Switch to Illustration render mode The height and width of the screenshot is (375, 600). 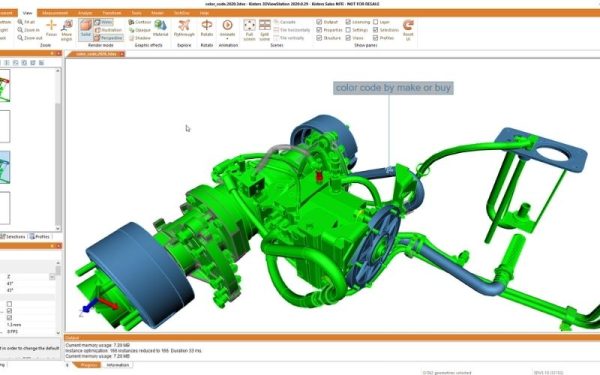coord(108,30)
